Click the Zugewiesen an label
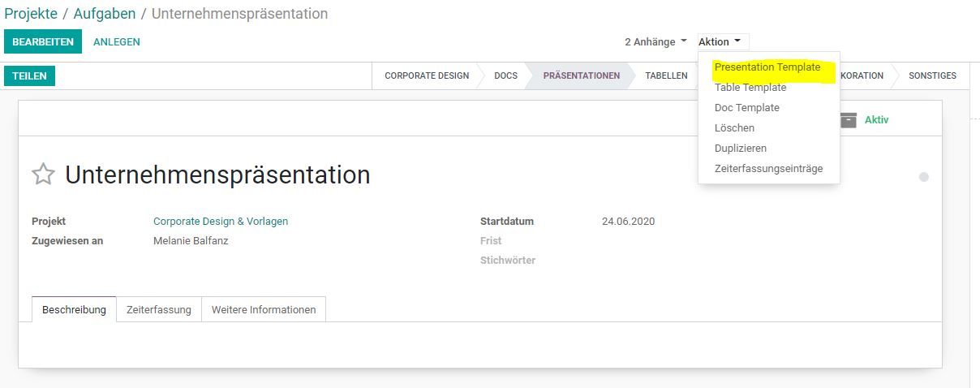Image resolution: width=980 pixels, height=388 pixels. (x=67, y=241)
